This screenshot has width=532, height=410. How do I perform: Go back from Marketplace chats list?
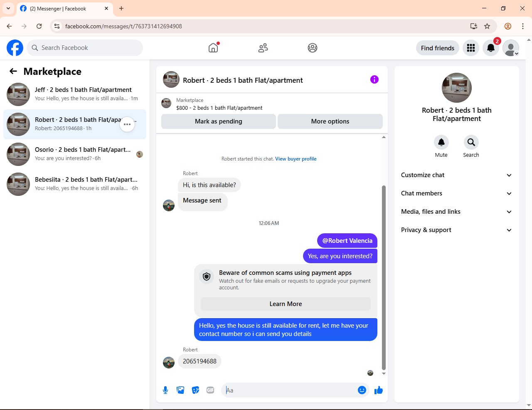coord(13,72)
